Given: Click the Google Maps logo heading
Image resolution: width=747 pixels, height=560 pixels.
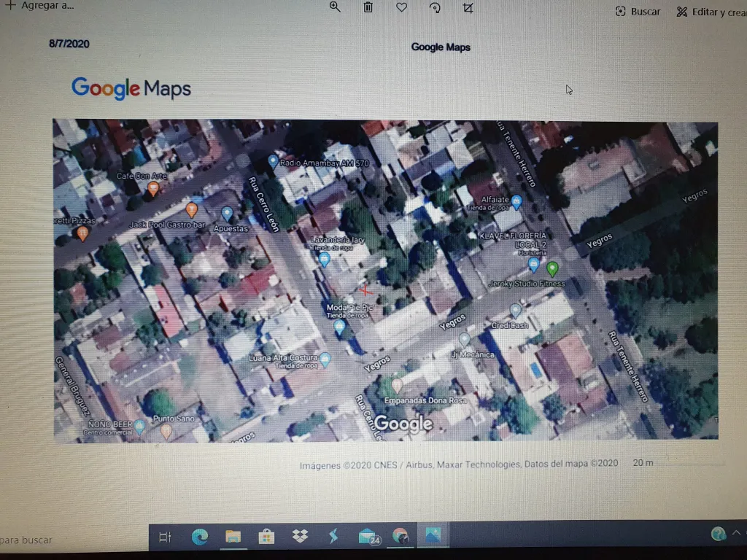Looking at the screenshot, I should pyautogui.click(x=131, y=88).
